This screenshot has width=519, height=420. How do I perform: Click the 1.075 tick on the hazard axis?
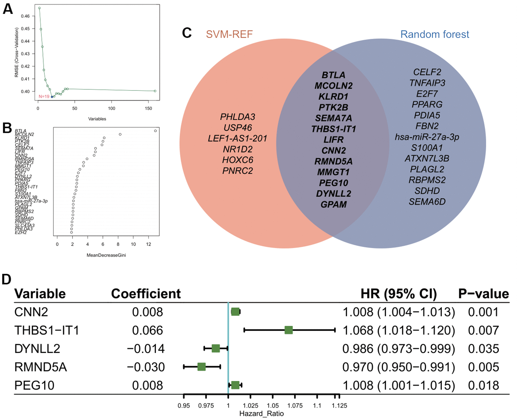pyautogui.click(x=295, y=405)
